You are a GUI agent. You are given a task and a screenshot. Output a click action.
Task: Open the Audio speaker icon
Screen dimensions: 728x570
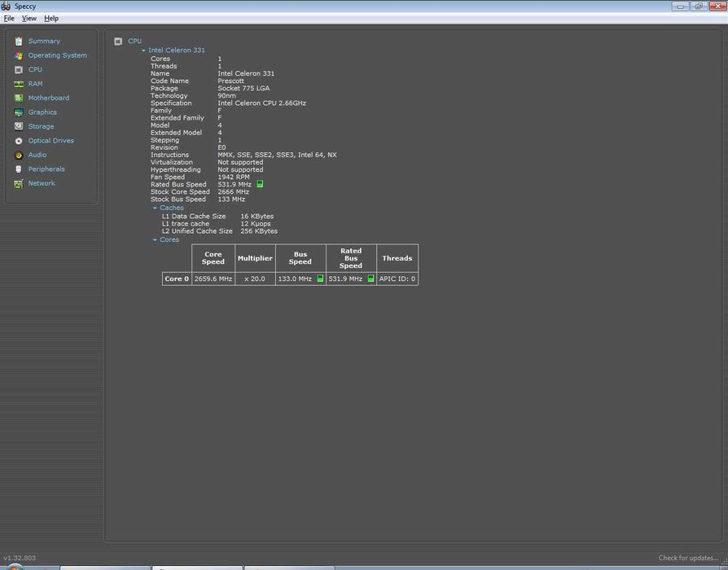19,155
